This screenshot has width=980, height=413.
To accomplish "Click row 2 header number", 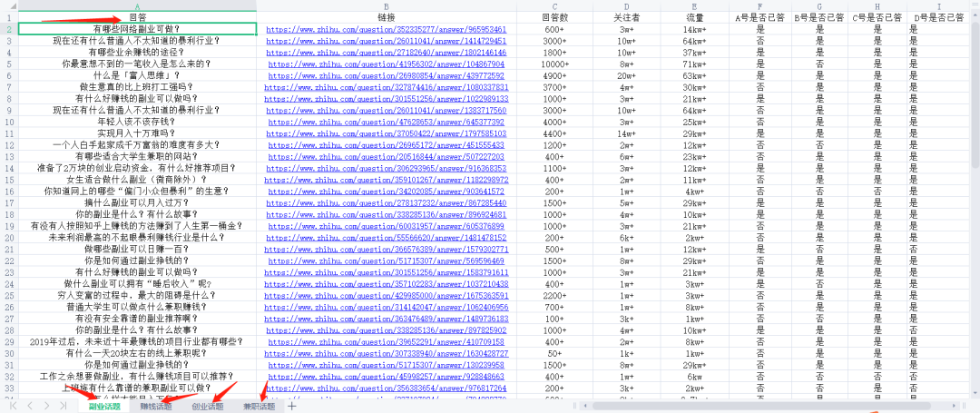I will pyautogui.click(x=8, y=29).
